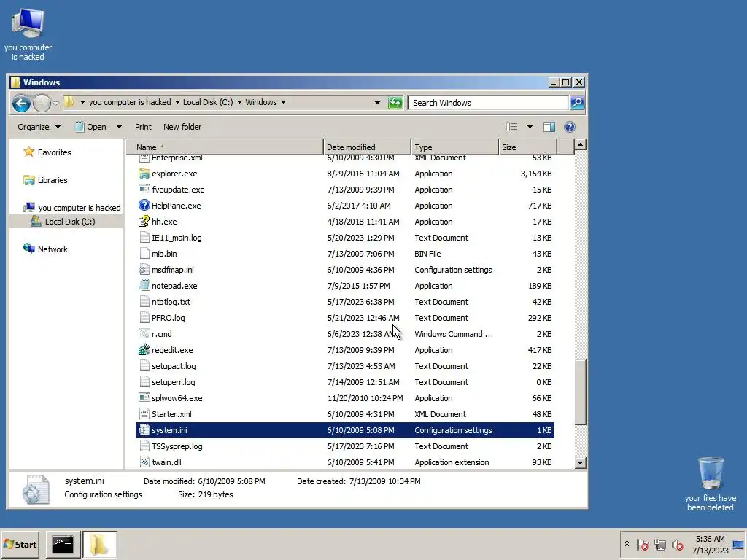Viewport: 747px width, 560px height.
Task: Open the dropdown arrow beside Open
Action: click(x=119, y=127)
